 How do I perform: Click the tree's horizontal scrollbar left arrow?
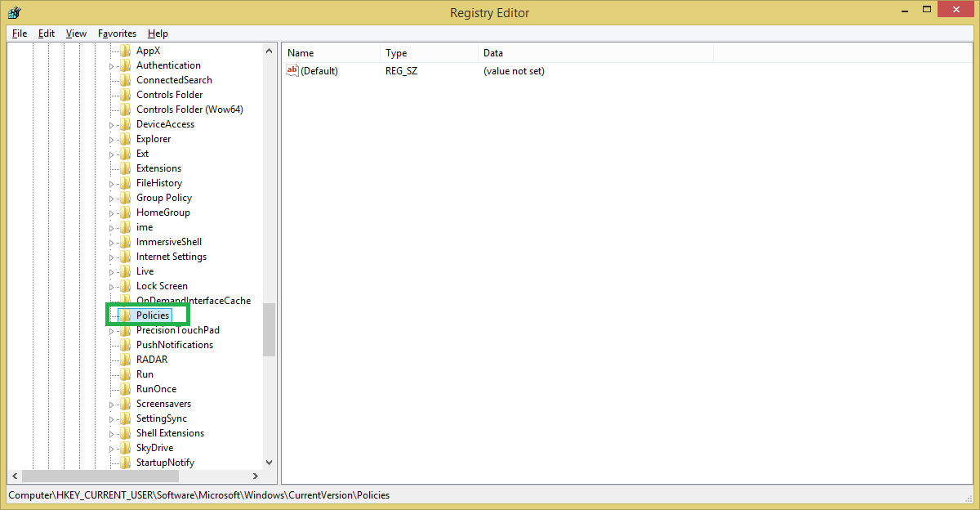(14, 476)
